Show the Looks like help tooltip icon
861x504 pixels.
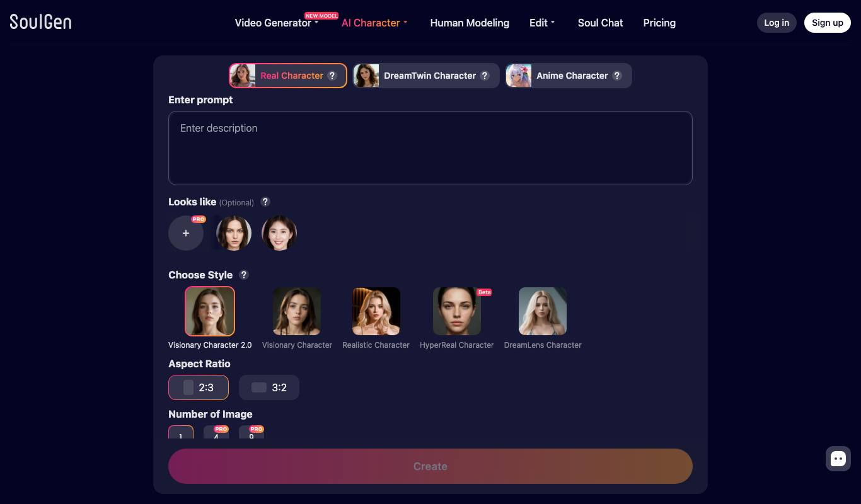point(265,202)
